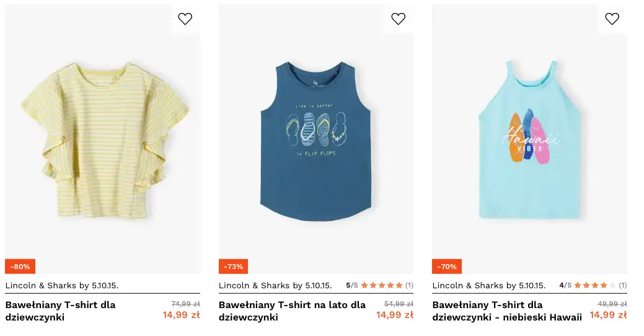Click the 14,99 zł price below crossed-out 49,99 zł
This screenshot has width=644, height=336.
(608, 315)
